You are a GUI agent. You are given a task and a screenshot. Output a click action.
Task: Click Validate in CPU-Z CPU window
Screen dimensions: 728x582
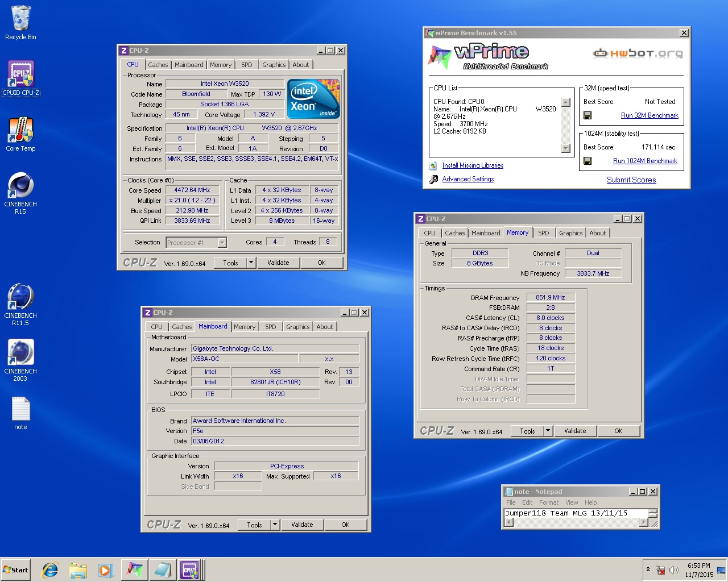pos(278,263)
